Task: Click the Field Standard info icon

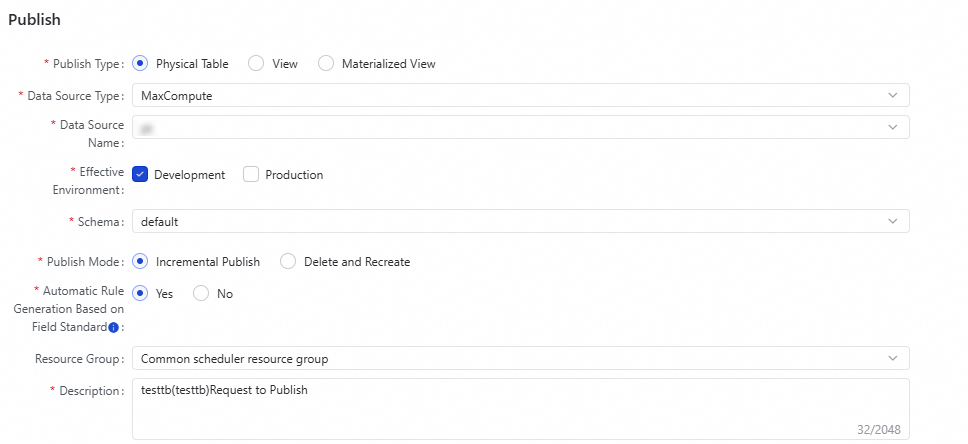Action: [113, 328]
